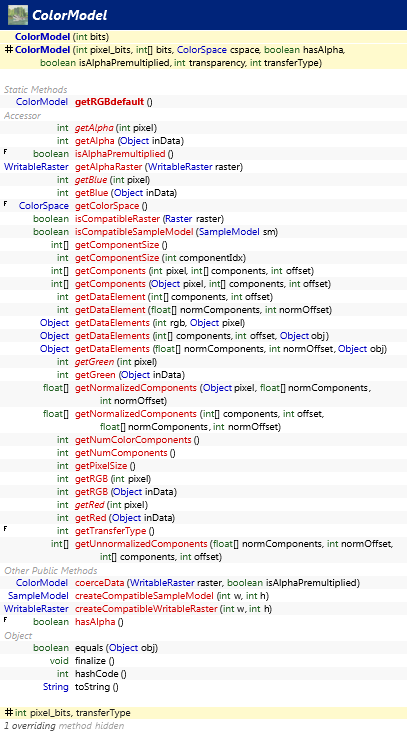
Task: Select getComponentSize () with no parameters
Action: pyautogui.click(x=121, y=245)
